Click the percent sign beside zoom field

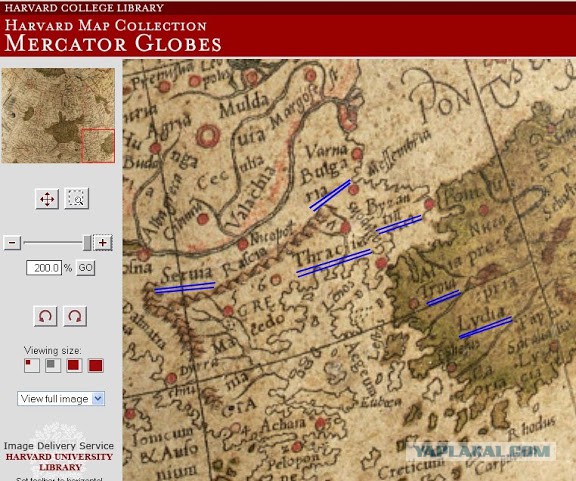tap(68, 268)
